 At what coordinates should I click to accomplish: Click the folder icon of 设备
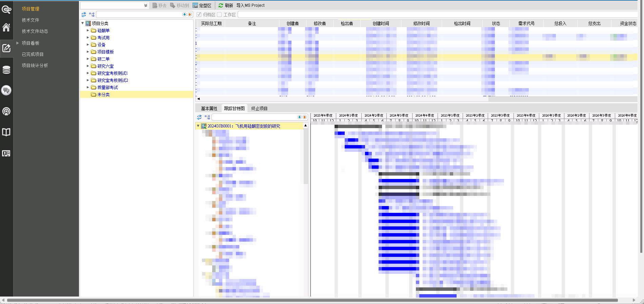[x=94, y=45]
